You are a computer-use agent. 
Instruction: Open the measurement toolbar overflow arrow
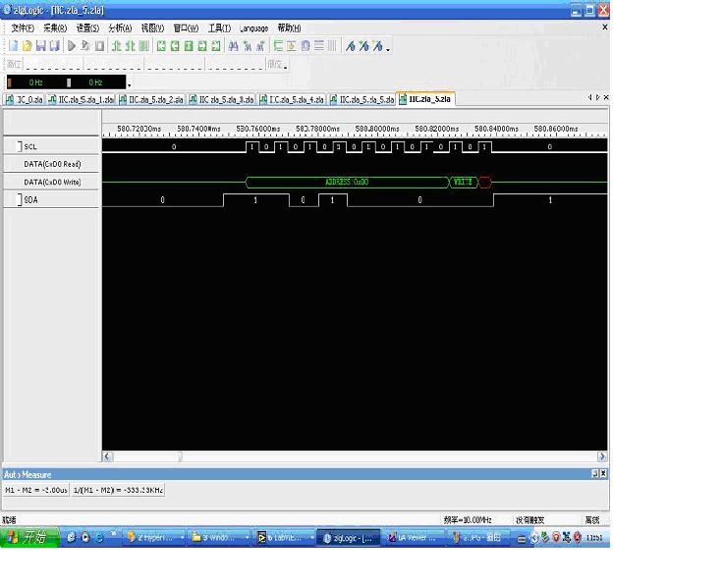point(388,48)
